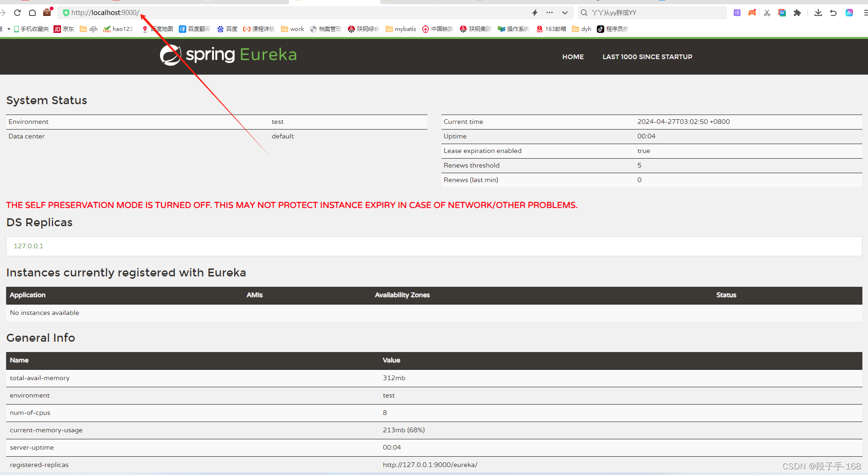Viewport: 868px width, 475px height.
Task: Click the Availability Zones column header
Action: click(402, 295)
